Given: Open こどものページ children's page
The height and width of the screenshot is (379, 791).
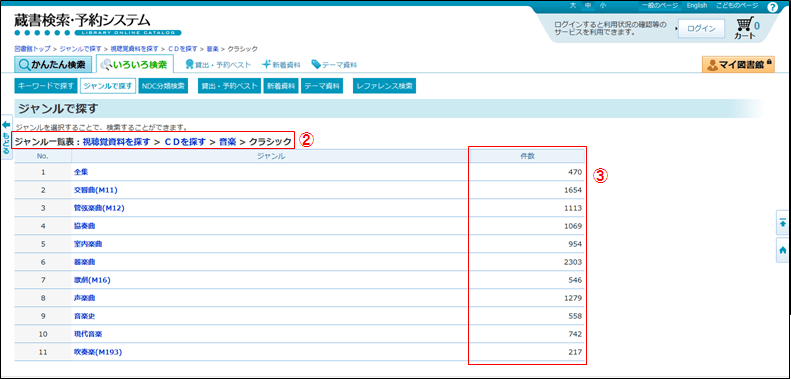Looking at the screenshot, I should pyautogui.click(x=737, y=5).
